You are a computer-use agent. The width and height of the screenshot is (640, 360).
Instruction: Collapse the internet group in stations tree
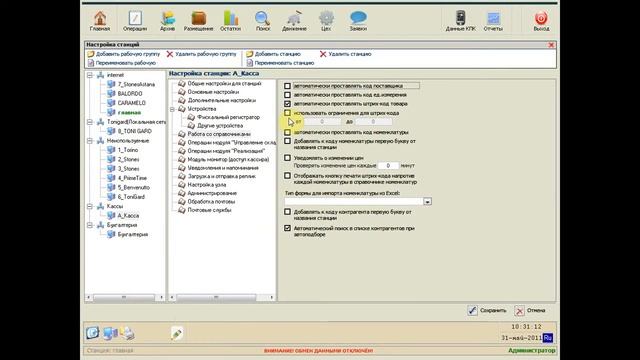tap(90, 75)
